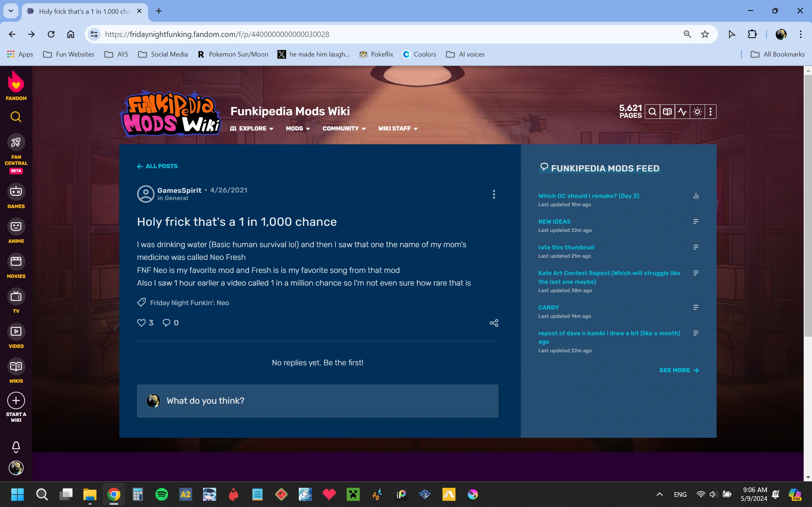Share the post via share icon

494,323
